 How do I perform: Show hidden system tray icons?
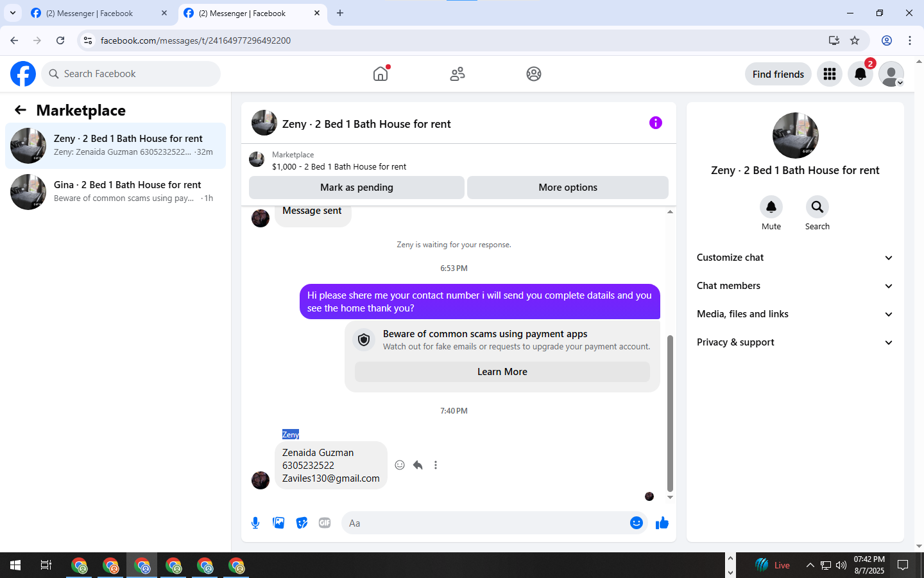[810, 565]
